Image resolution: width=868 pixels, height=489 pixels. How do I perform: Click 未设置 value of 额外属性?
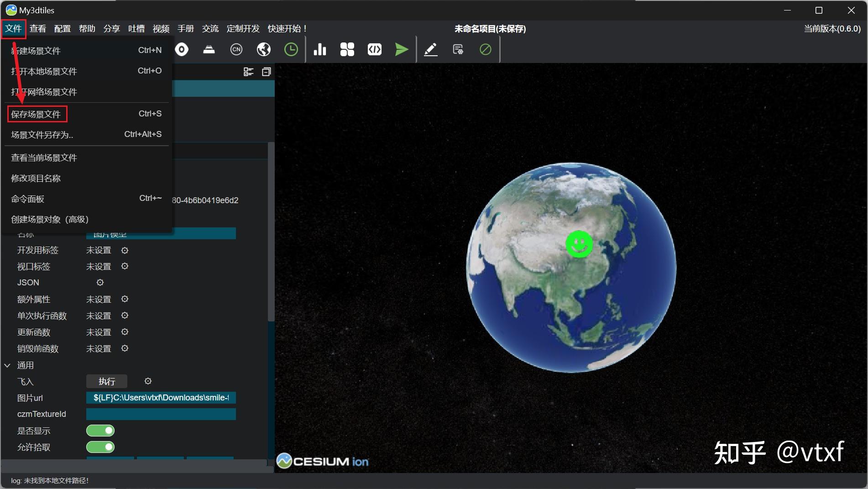(99, 299)
